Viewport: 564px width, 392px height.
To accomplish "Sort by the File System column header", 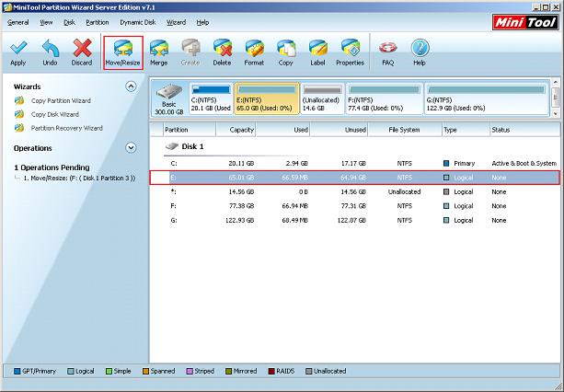I will (x=405, y=130).
